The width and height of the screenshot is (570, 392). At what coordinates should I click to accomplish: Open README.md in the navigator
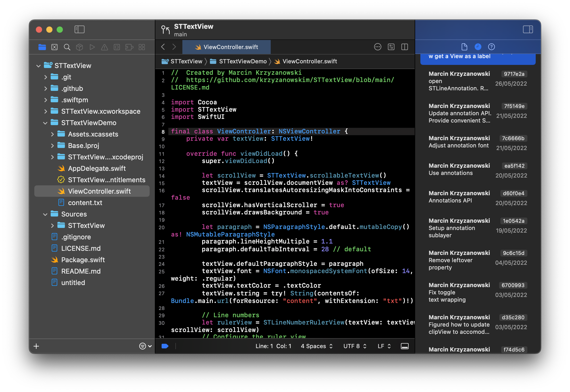[x=92, y=271]
